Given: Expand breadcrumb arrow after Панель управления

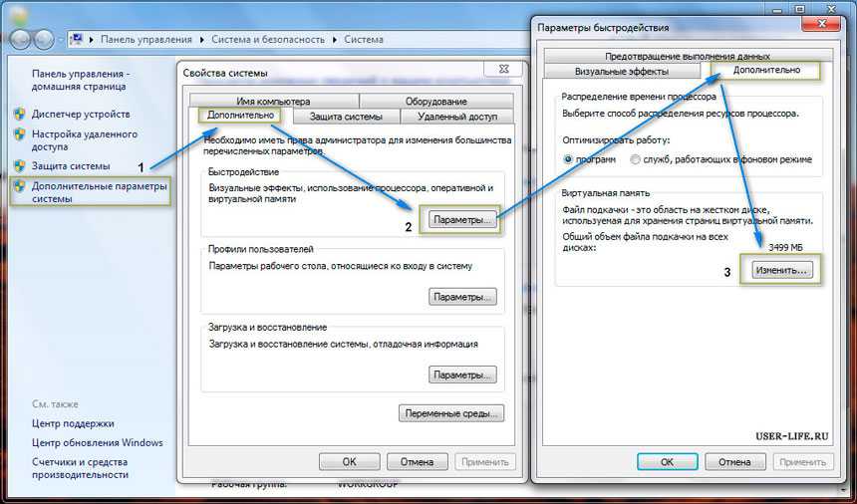Looking at the screenshot, I should pyautogui.click(x=203, y=40).
